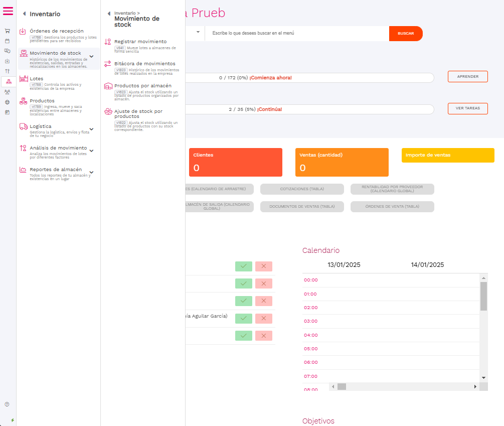Click the first red X button

[264, 266]
